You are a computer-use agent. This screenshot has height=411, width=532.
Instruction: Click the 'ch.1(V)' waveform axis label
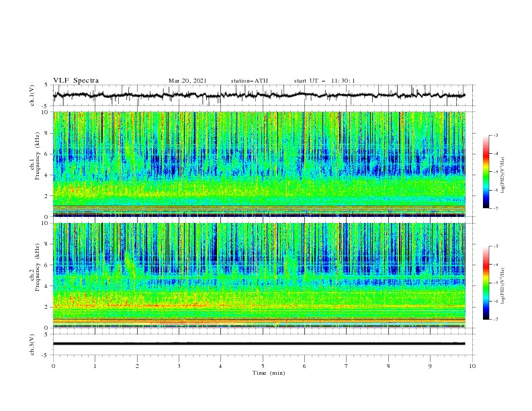pyautogui.click(x=32, y=95)
